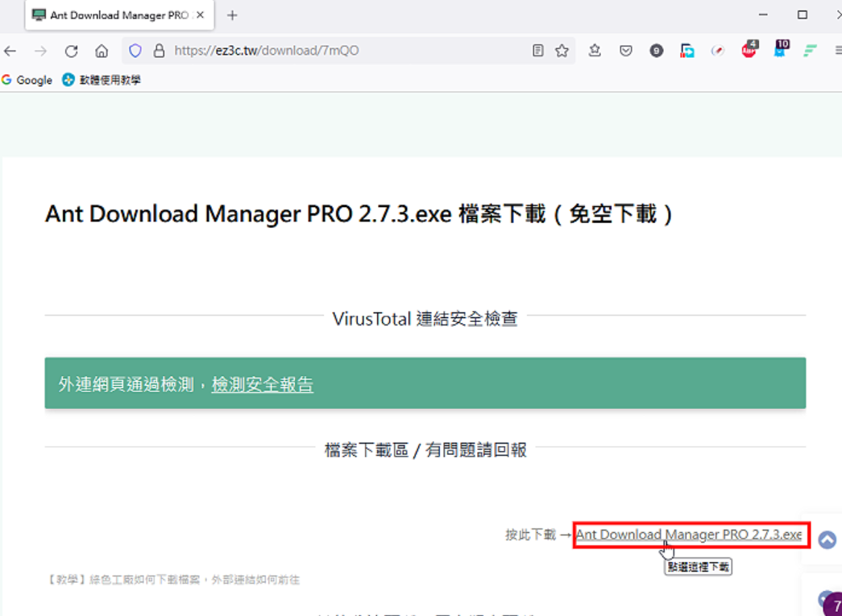Save page to Pocket
This screenshot has width=842, height=616.
[x=625, y=51]
